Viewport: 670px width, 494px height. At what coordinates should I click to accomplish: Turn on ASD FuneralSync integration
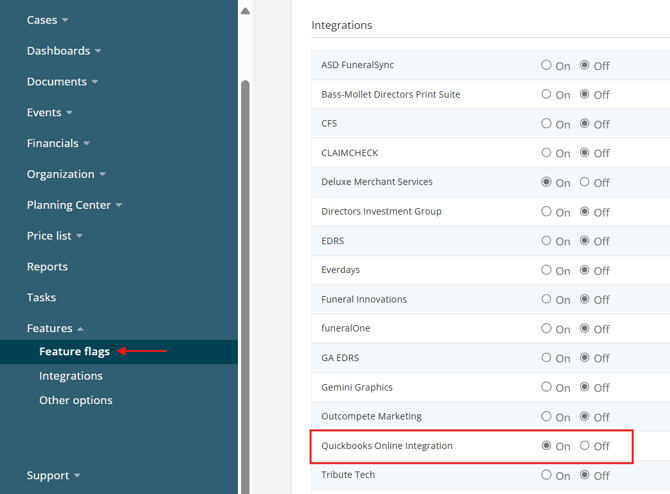point(546,65)
